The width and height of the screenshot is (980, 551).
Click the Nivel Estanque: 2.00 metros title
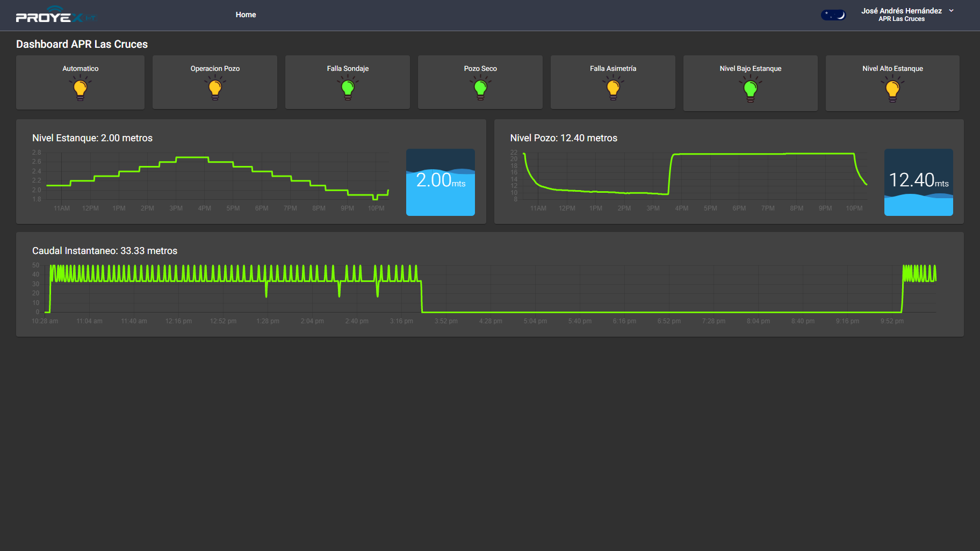[x=92, y=138]
